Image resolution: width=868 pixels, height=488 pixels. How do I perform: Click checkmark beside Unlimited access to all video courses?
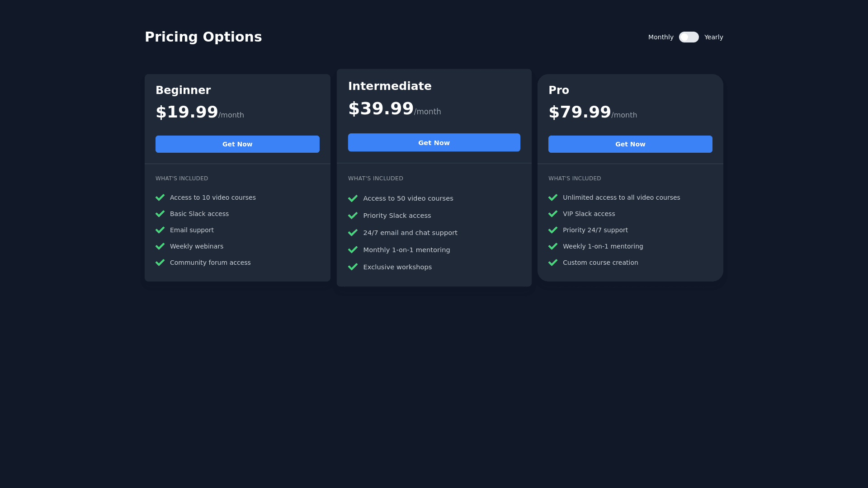[x=552, y=197]
